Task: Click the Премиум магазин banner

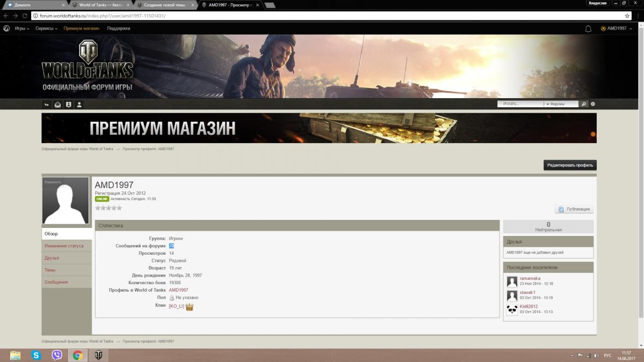Action: pos(319,128)
